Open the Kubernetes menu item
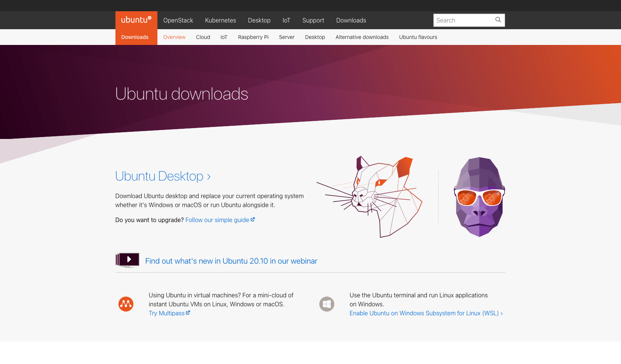621x364 pixels. [x=220, y=20]
